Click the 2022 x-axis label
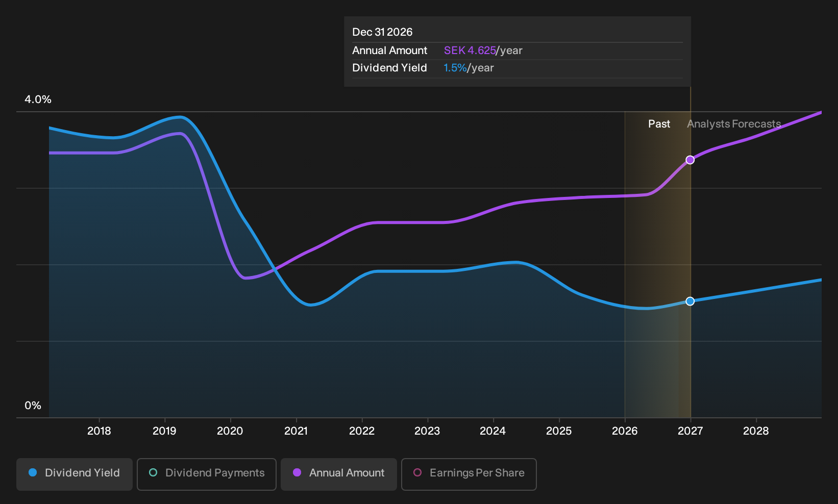 (362, 431)
